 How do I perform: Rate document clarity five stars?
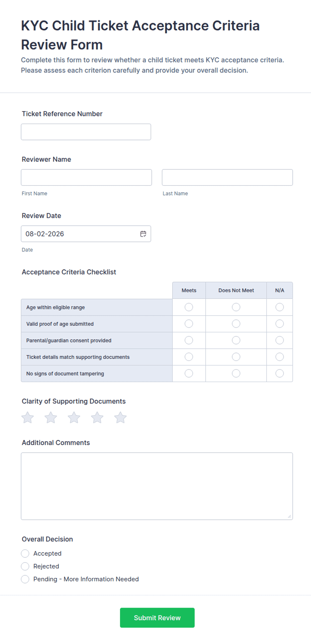120,418
